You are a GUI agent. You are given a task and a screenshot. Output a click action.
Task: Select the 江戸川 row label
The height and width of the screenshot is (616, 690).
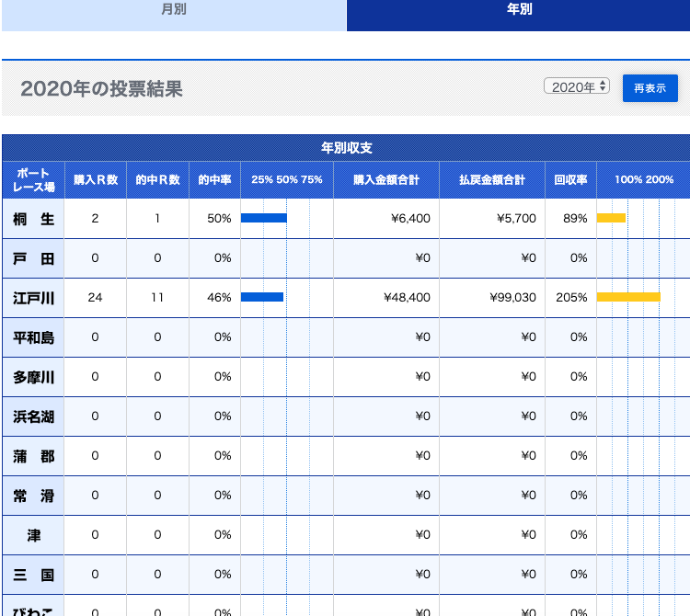point(33,298)
